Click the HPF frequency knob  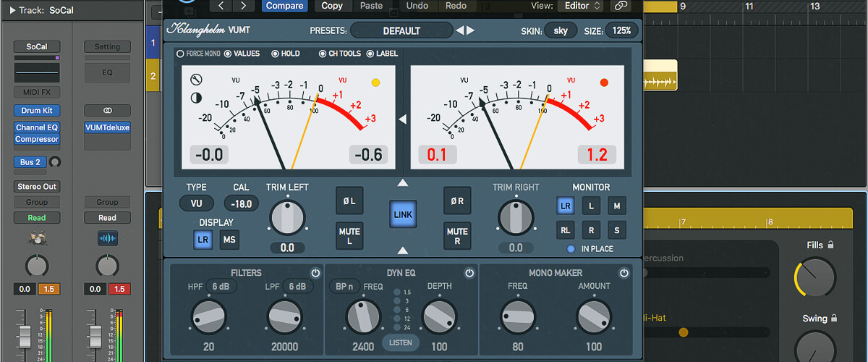[209, 317]
